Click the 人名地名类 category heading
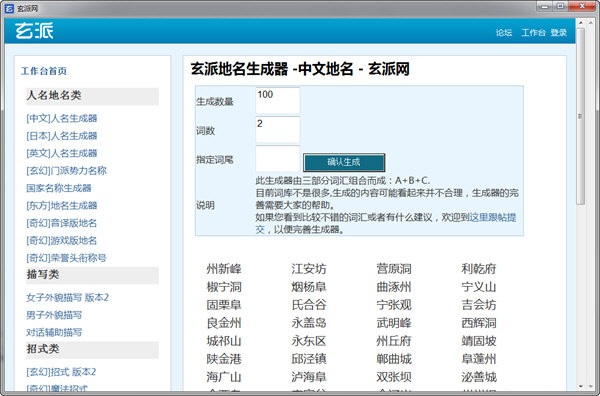The height and width of the screenshot is (396, 600). (92, 96)
